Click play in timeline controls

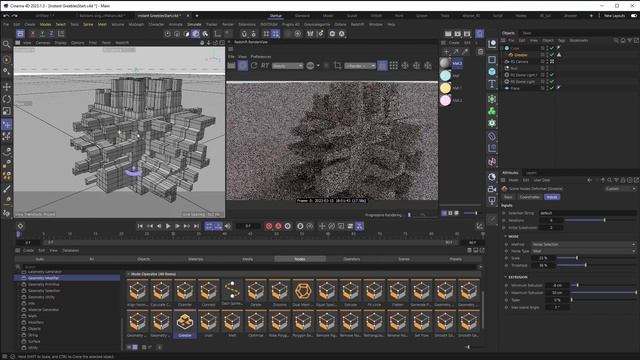[x=168, y=226]
